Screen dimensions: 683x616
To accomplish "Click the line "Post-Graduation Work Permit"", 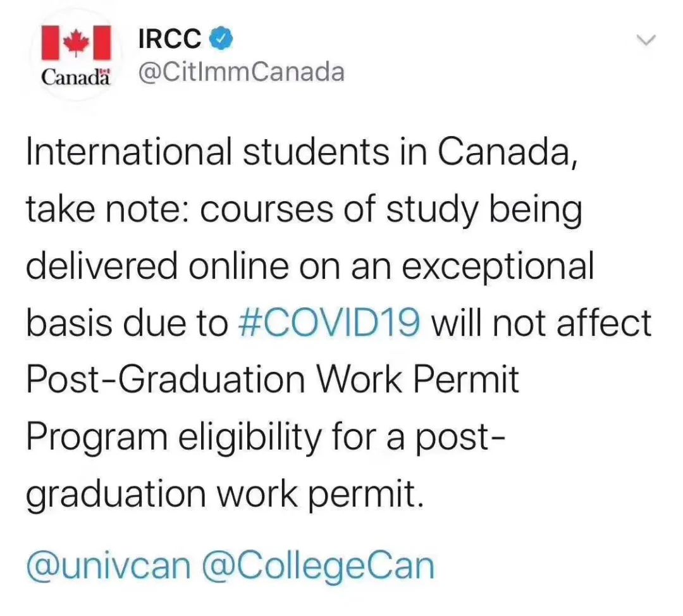I will (273, 379).
